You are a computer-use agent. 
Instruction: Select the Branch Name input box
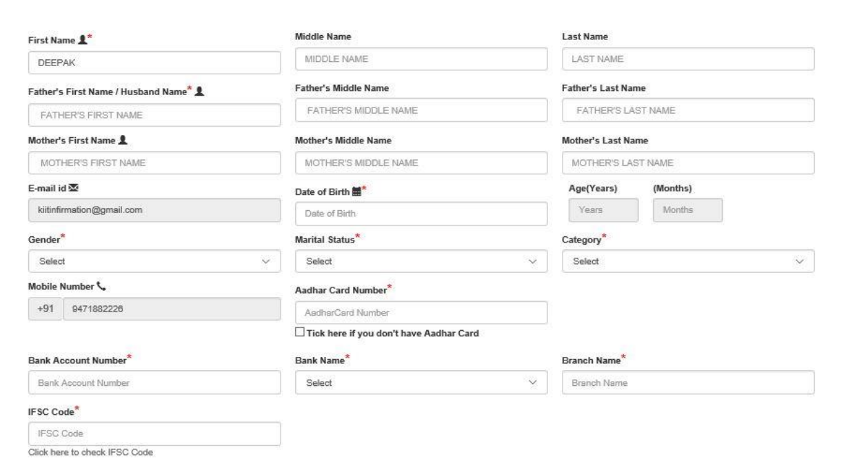[688, 382]
